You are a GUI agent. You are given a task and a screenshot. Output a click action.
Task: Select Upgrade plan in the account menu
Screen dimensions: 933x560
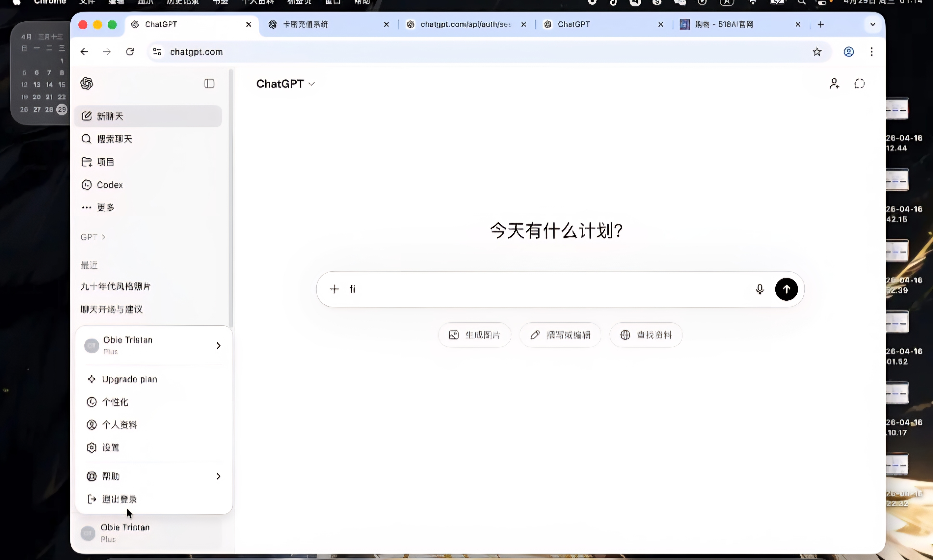(153, 379)
